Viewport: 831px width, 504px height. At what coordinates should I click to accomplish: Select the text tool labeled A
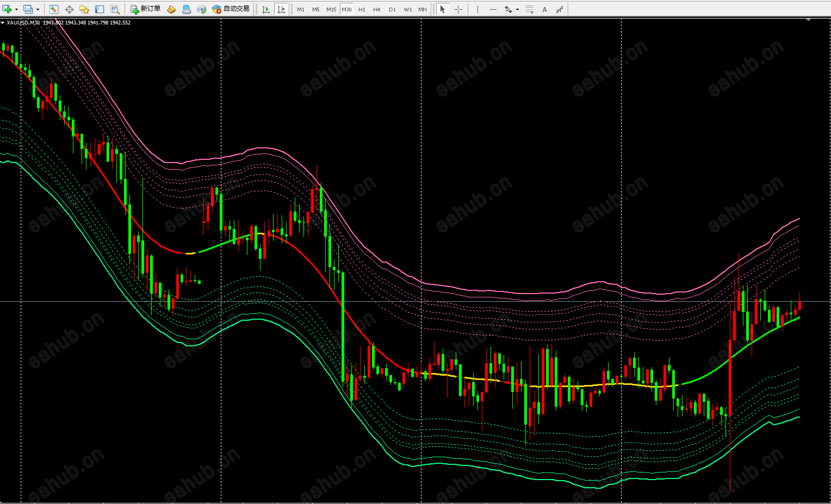point(544,9)
